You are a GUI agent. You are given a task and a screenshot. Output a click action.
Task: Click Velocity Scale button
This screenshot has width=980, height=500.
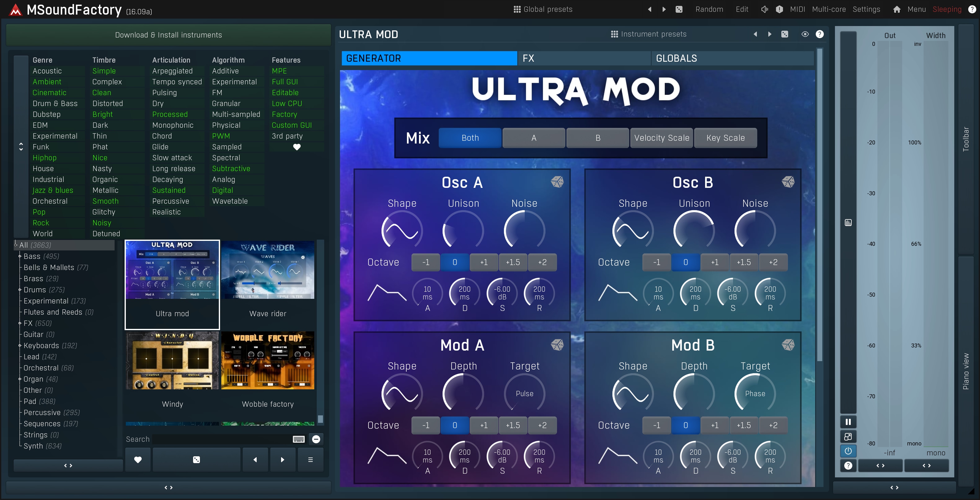pyautogui.click(x=662, y=138)
